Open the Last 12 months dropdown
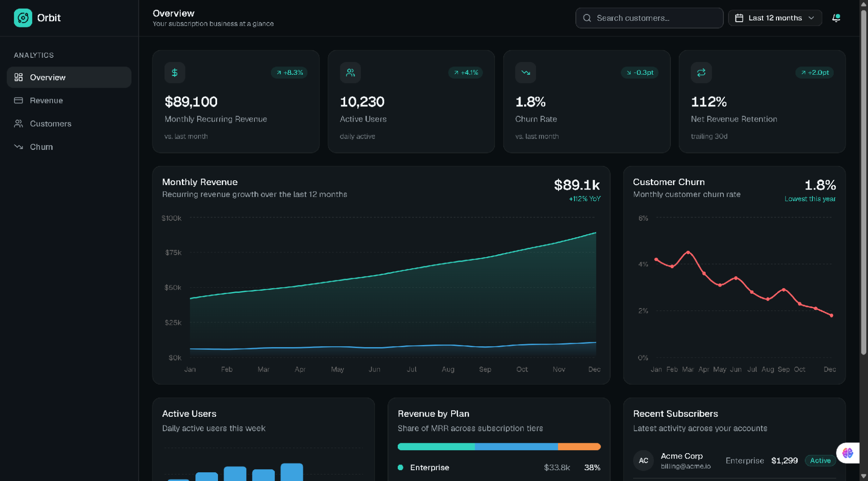Image resolution: width=868 pixels, height=481 pixels. point(775,18)
